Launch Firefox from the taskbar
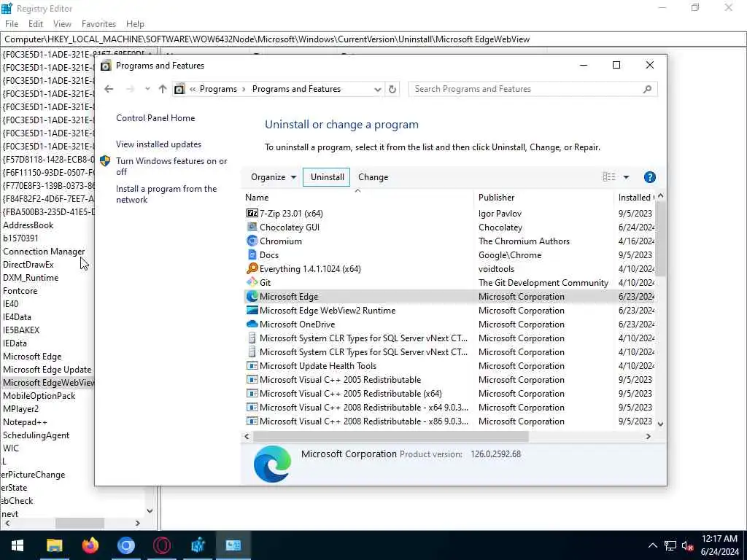747x560 pixels. pos(90,545)
